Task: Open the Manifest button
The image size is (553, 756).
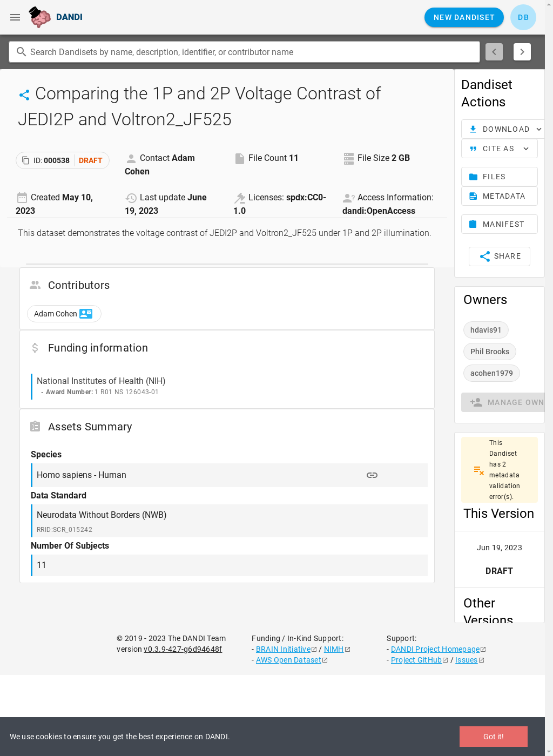Action: [x=500, y=224]
